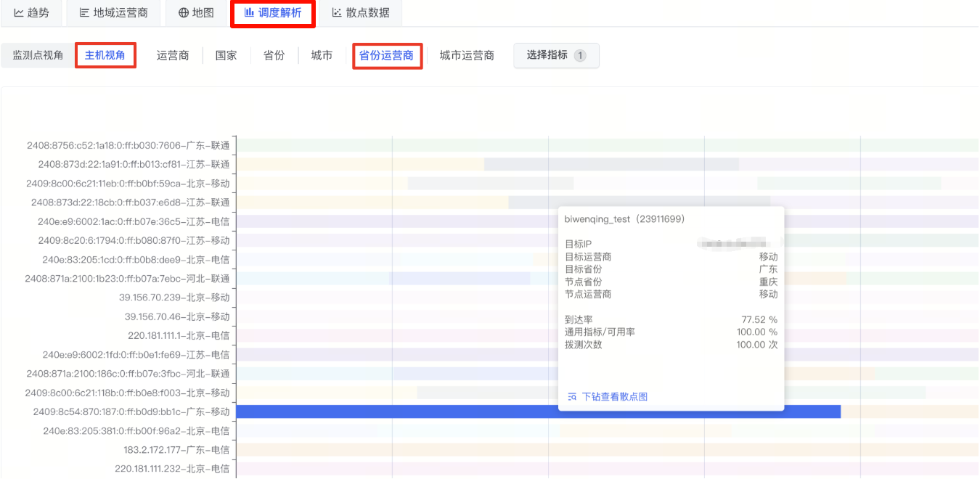Click the 到达率 value 77.52 %

(759, 319)
